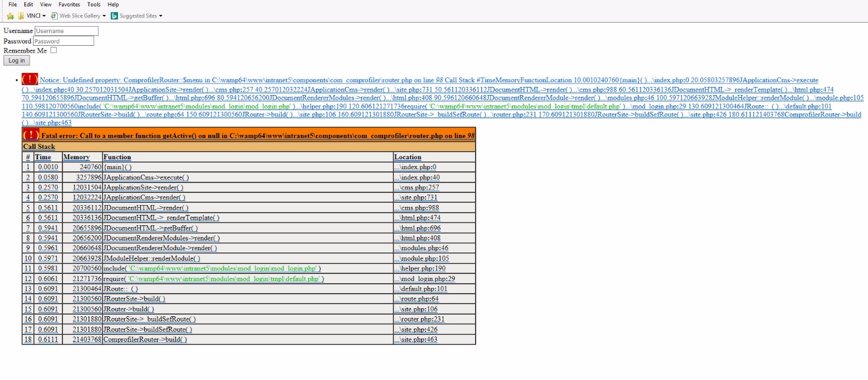The width and height of the screenshot is (868, 380).
Task: Click the 0.6111 time cell
Action: tap(47, 339)
